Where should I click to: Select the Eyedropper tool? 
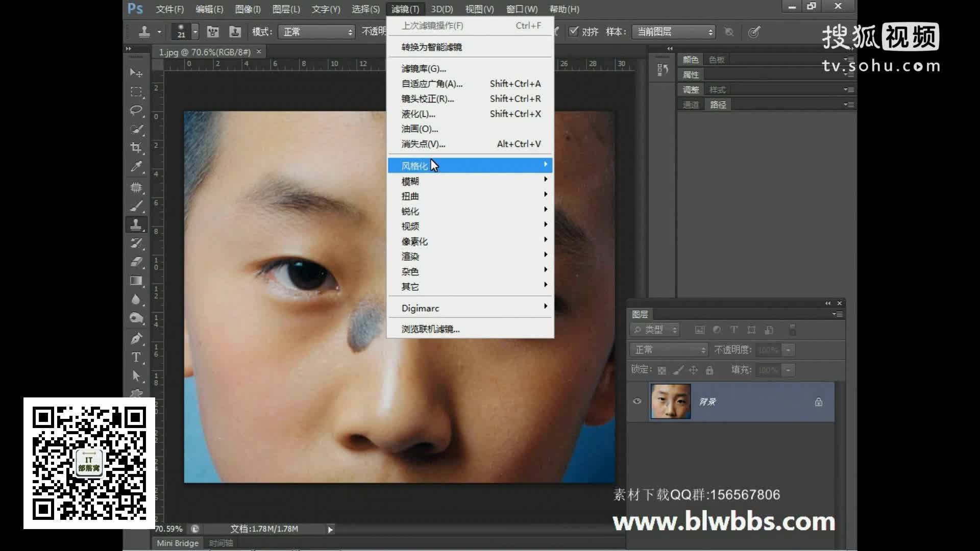click(136, 167)
